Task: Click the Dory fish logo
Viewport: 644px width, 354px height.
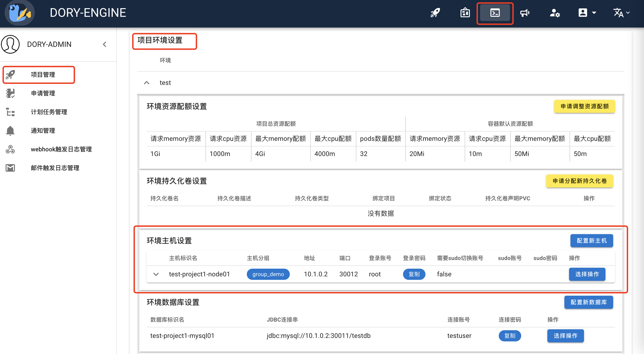Action: (20, 13)
